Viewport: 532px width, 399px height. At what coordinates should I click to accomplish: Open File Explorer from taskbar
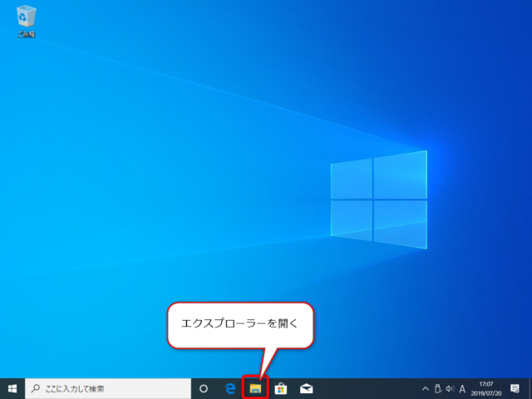click(255, 388)
